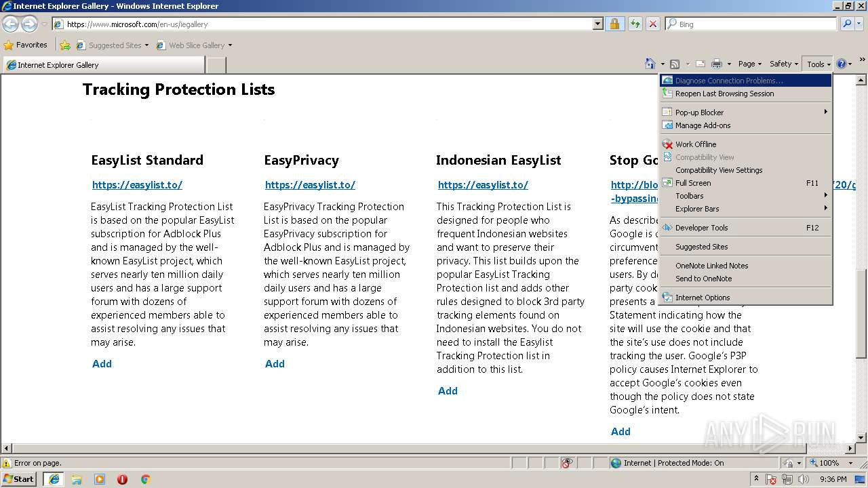Click the security lock icon in address bar
The width and height of the screenshot is (868, 488).
tap(614, 24)
